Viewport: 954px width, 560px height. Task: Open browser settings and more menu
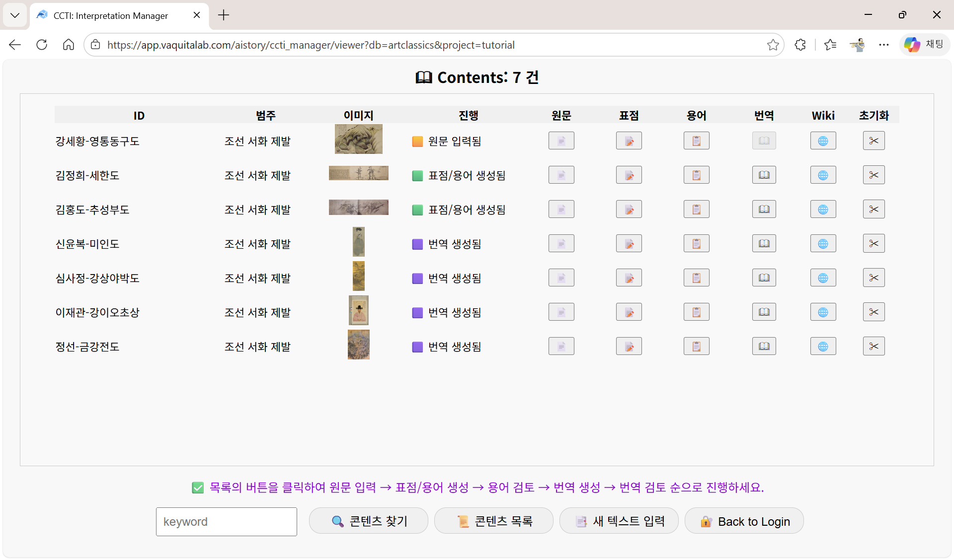(x=883, y=45)
